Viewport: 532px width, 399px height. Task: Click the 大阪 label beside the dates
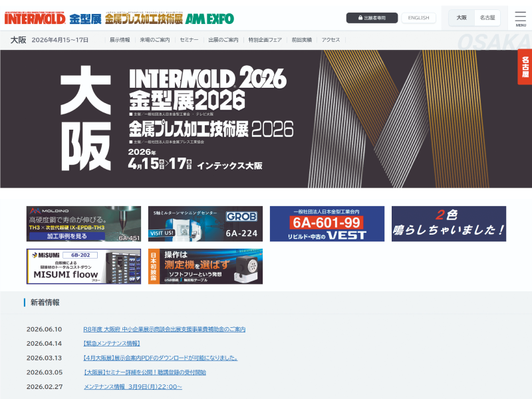pyautogui.click(x=19, y=40)
